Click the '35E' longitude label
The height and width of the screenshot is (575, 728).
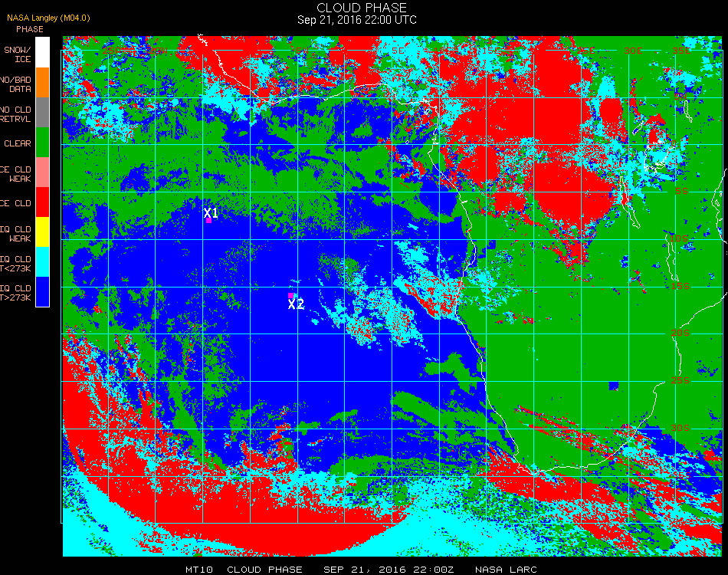coord(681,50)
